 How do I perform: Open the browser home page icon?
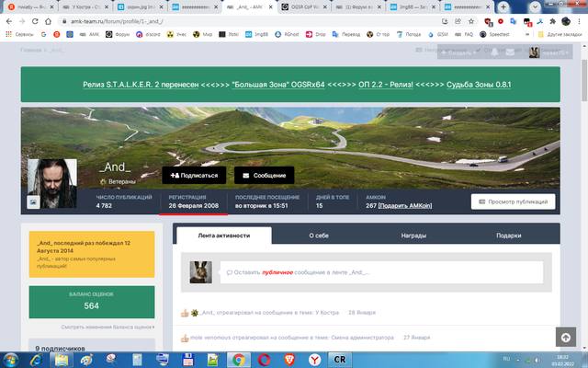coord(48,21)
